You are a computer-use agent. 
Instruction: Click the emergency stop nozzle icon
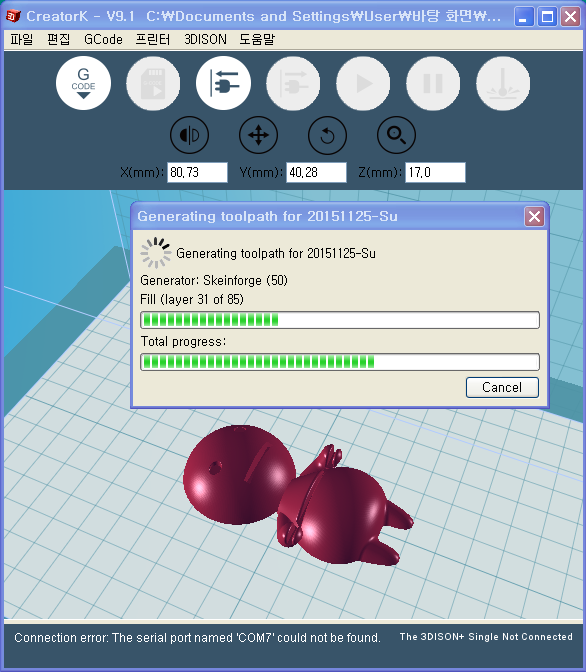tap(503, 83)
